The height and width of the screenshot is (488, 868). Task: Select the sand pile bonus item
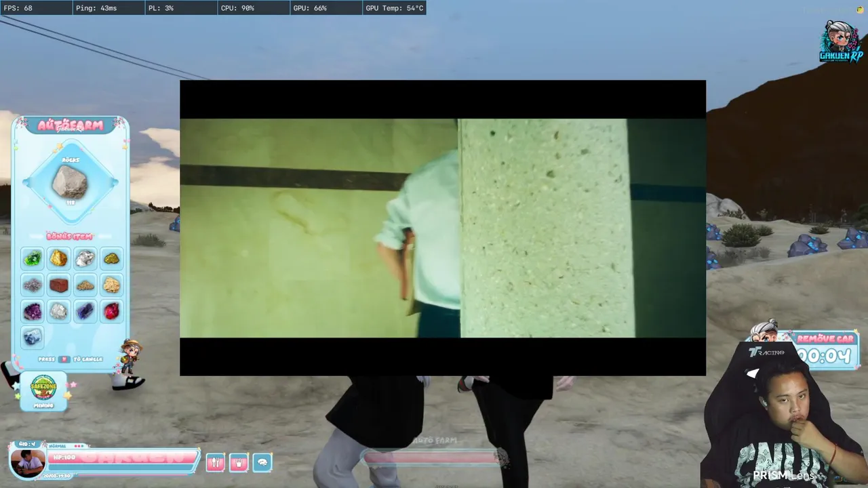tap(85, 285)
